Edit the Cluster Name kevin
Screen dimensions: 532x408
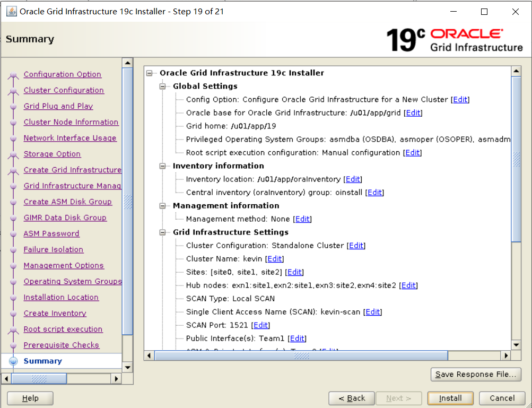(x=274, y=259)
